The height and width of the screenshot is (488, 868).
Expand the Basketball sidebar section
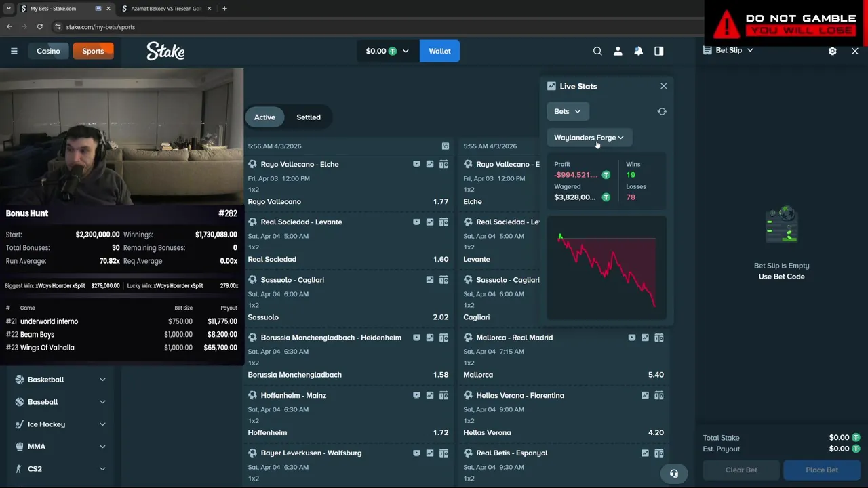[x=60, y=380]
